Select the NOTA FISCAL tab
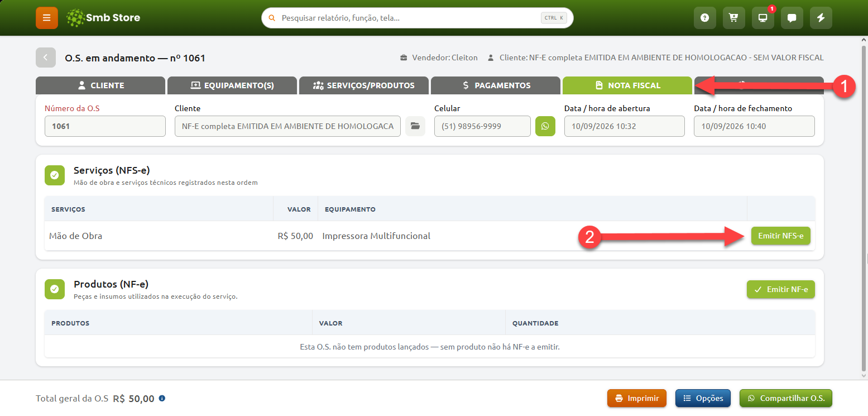The image size is (868, 416). 627,85
